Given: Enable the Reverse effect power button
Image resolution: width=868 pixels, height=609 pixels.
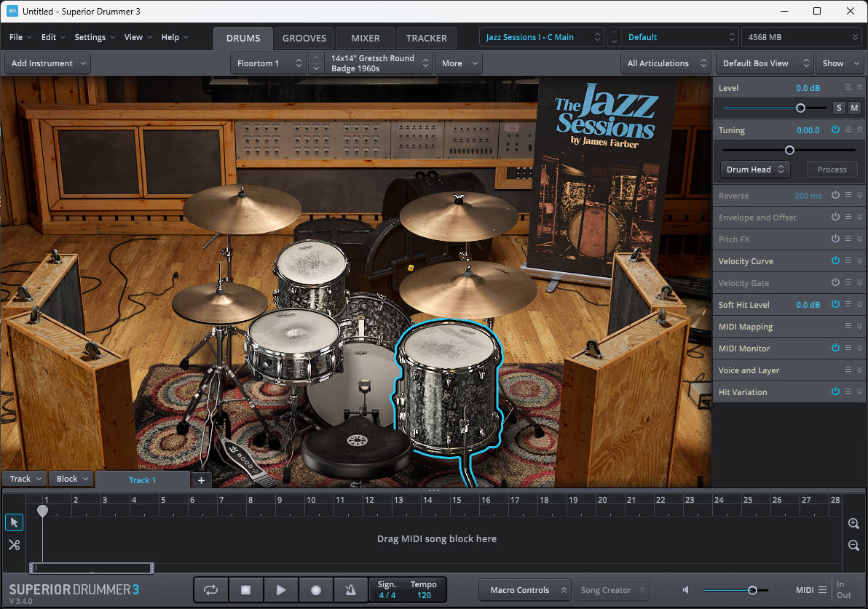Looking at the screenshot, I should click(835, 195).
